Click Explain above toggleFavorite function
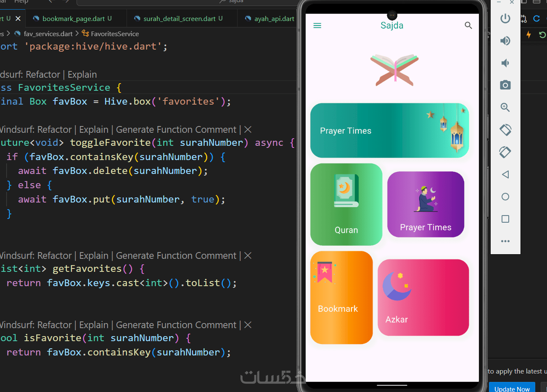547x392 pixels. click(x=94, y=129)
